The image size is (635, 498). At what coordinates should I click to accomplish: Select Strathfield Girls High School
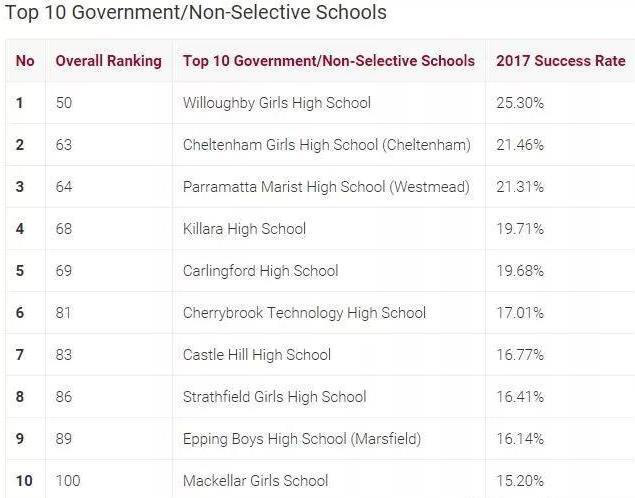click(x=274, y=397)
